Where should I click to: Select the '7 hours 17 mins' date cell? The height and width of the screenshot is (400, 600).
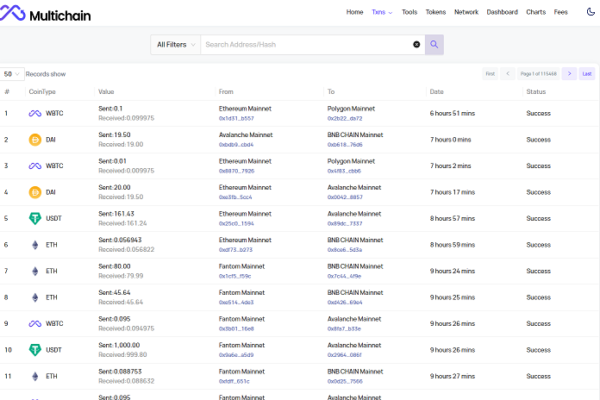[x=452, y=192]
